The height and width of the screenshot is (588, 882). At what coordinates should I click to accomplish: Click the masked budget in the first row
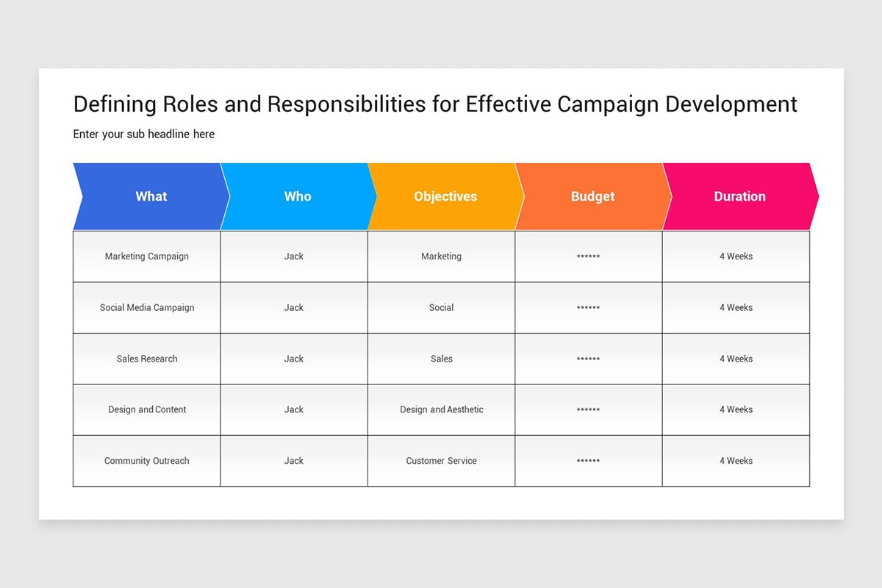[x=589, y=256]
